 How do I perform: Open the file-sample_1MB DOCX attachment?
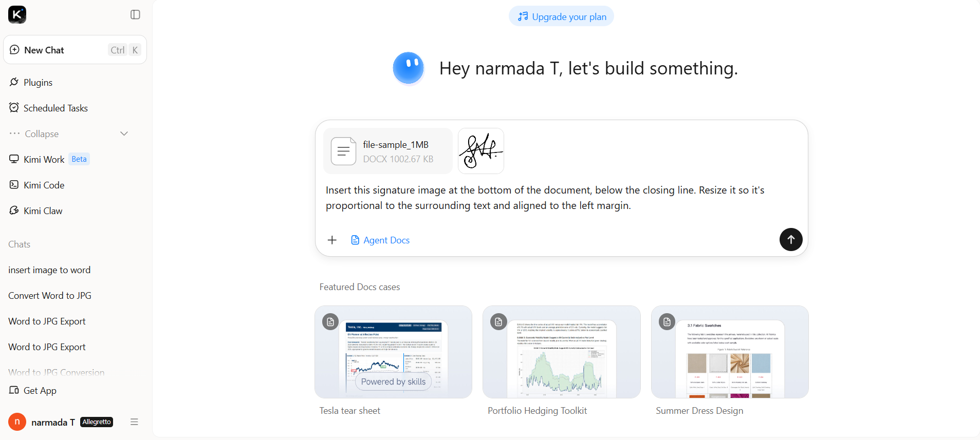(x=388, y=151)
